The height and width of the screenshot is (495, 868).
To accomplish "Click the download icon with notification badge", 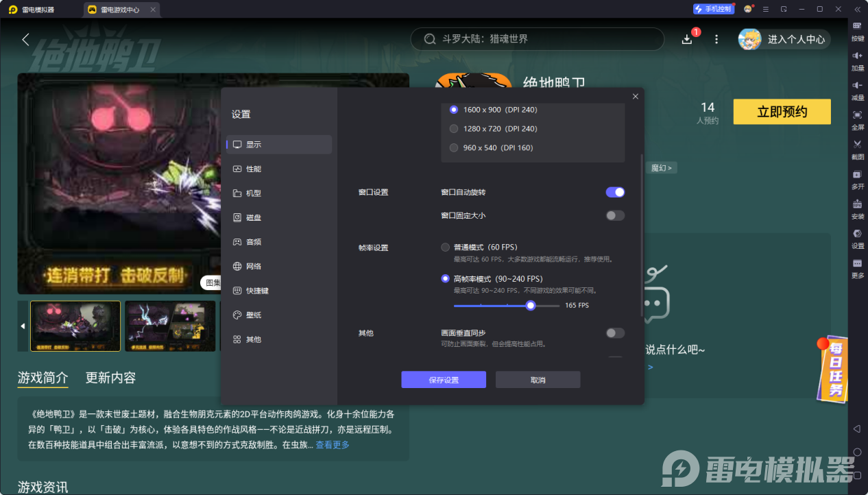I will click(x=686, y=39).
